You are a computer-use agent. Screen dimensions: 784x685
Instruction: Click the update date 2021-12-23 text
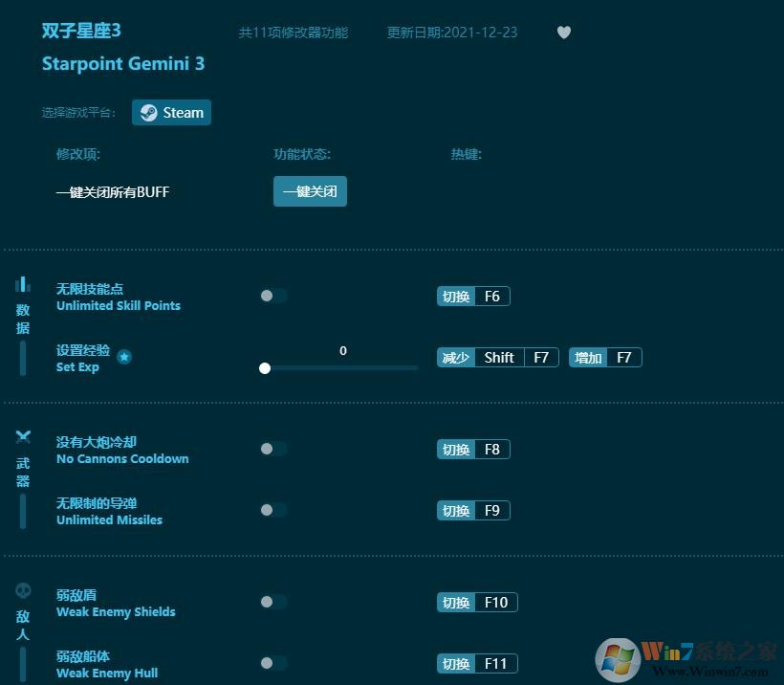coord(452,33)
